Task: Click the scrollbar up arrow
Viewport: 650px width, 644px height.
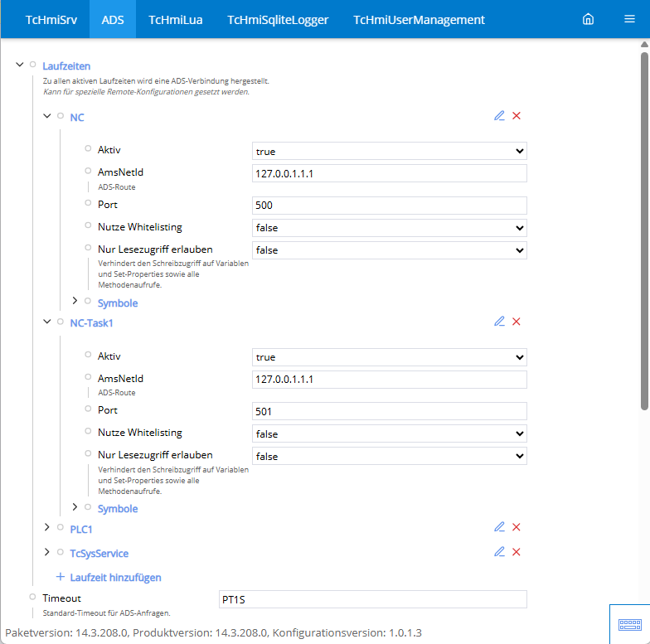Action: 644,45
